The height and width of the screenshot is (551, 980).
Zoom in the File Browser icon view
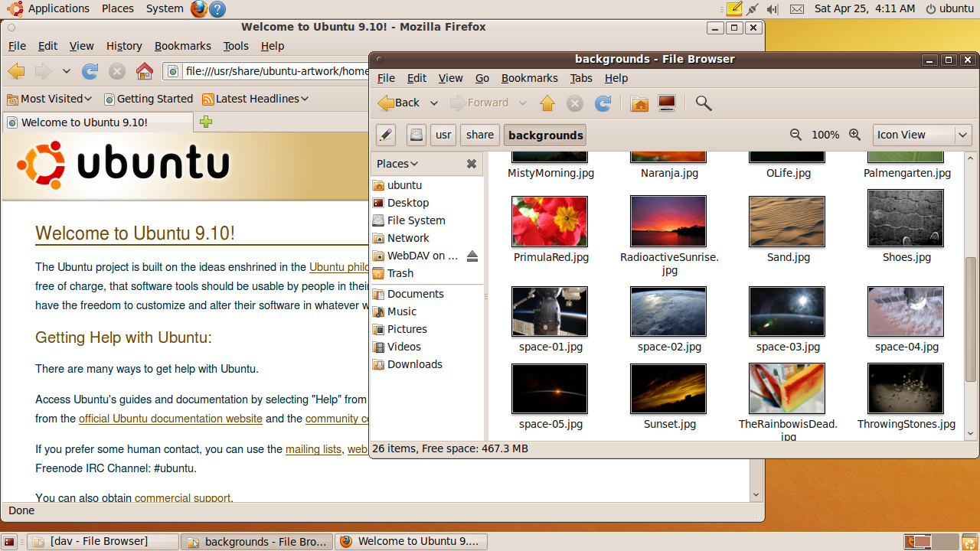point(855,135)
